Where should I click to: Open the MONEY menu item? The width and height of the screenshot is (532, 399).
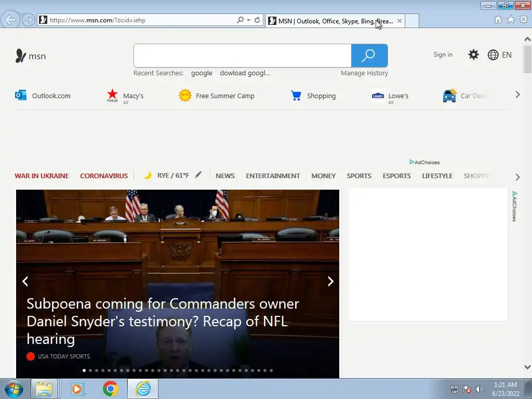point(323,176)
